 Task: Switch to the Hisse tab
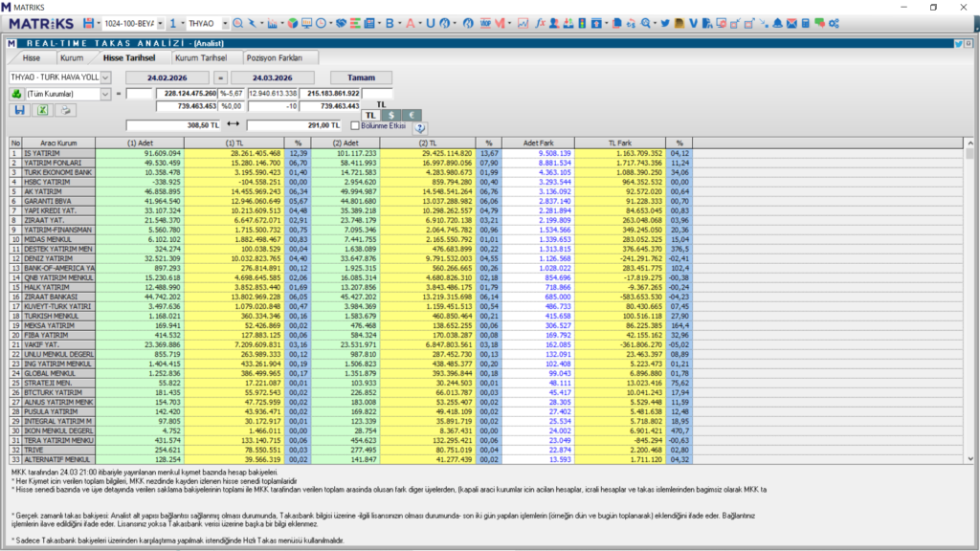click(32, 57)
